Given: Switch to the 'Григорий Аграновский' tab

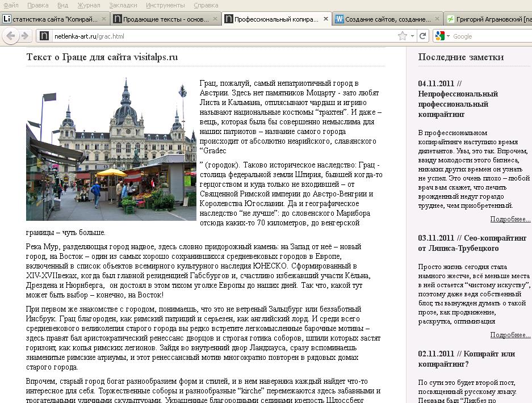Looking at the screenshot, I should pyautogui.click(x=488, y=19).
